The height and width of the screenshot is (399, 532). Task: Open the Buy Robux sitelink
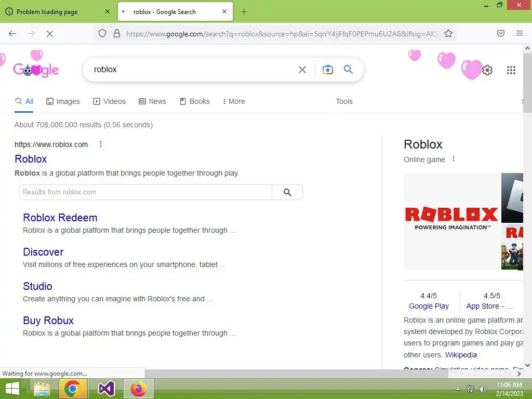[48, 320]
